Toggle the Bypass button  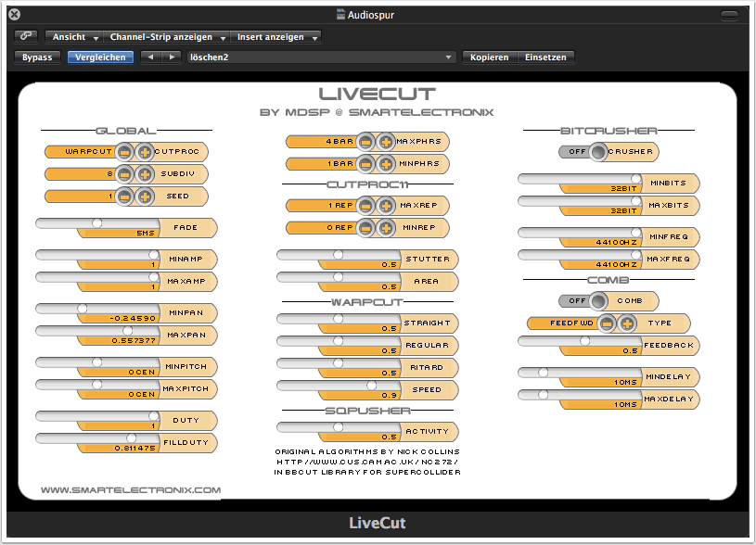click(x=37, y=57)
